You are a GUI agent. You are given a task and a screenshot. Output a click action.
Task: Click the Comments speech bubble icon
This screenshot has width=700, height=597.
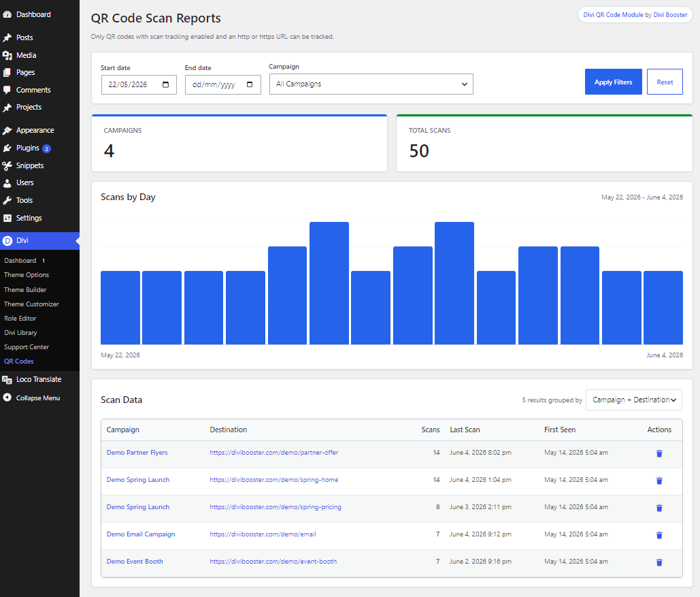(7, 90)
